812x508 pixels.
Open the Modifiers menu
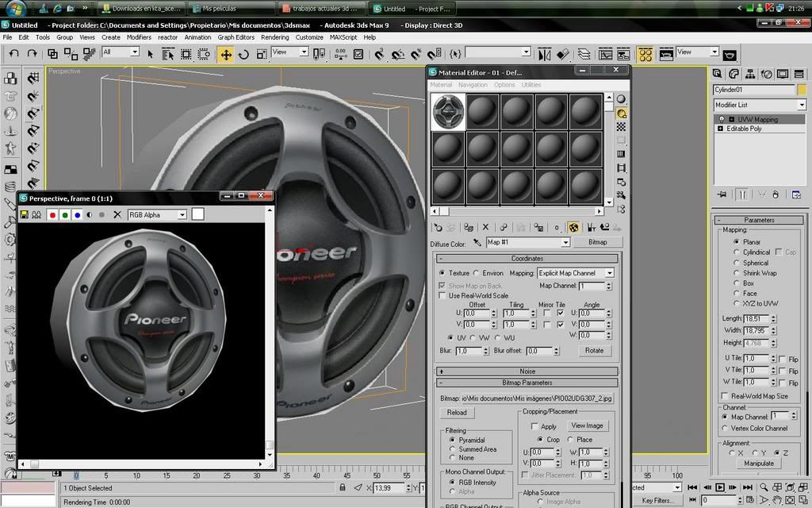[x=139, y=37]
